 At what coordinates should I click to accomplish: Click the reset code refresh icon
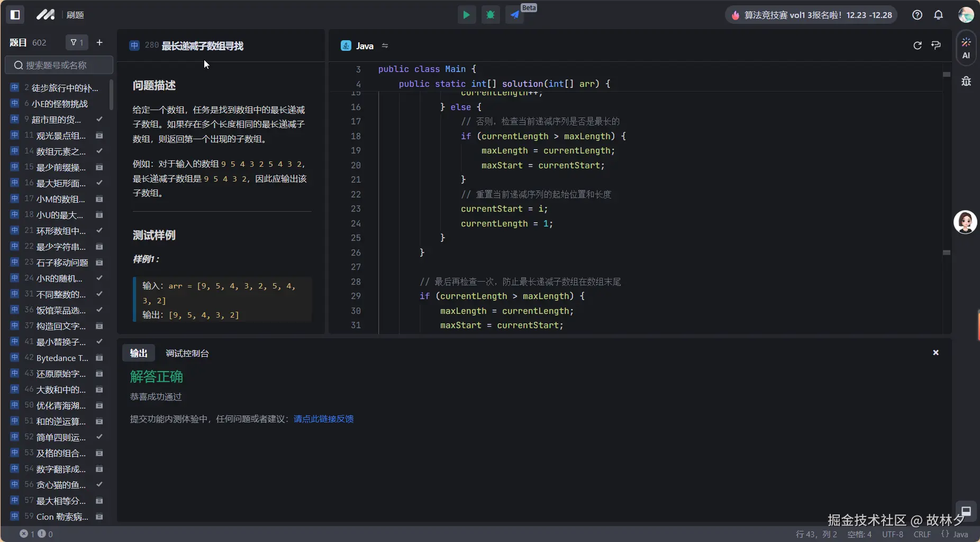tap(918, 46)
